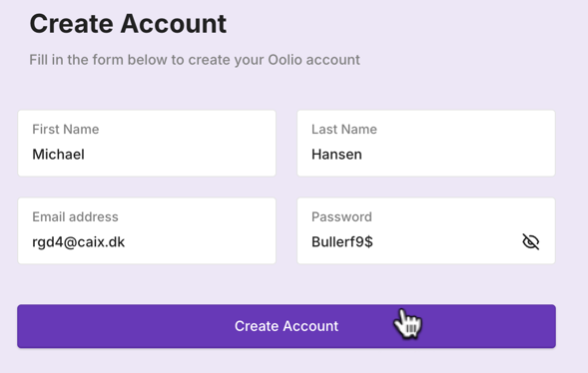Click the blank space between password text and eye icon
This screenshot has width=588, height=373.
point(446,242)
